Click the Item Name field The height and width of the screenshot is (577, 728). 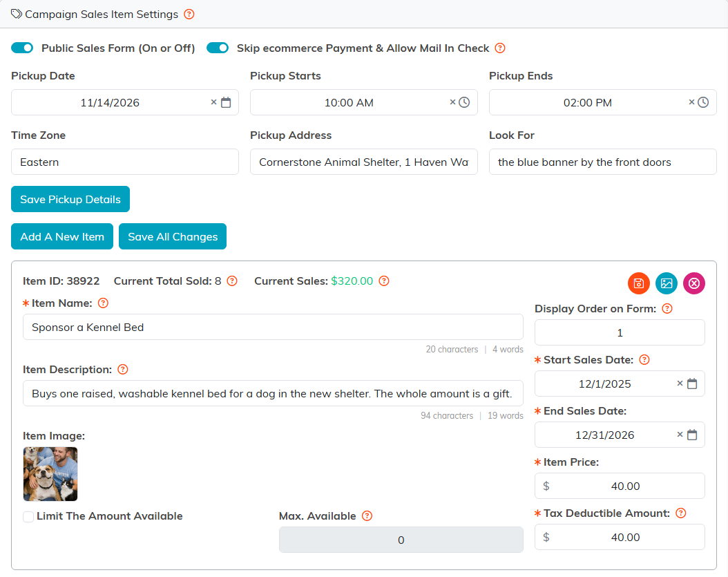[x=273, y=327]
